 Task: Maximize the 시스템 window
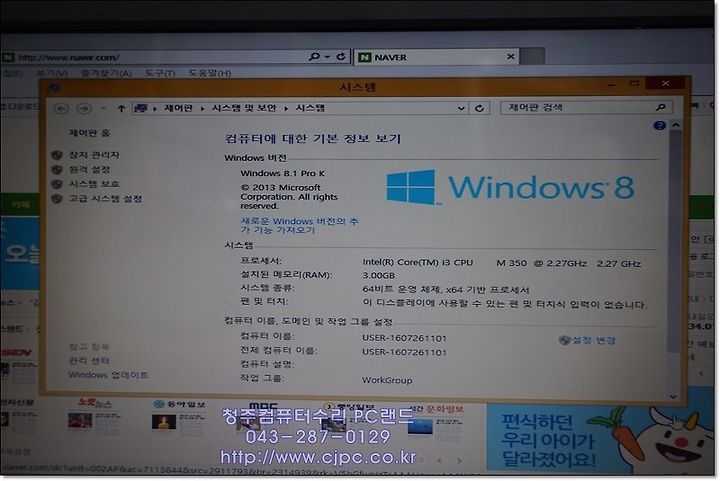pyautogui.click(x=634, y=84)
